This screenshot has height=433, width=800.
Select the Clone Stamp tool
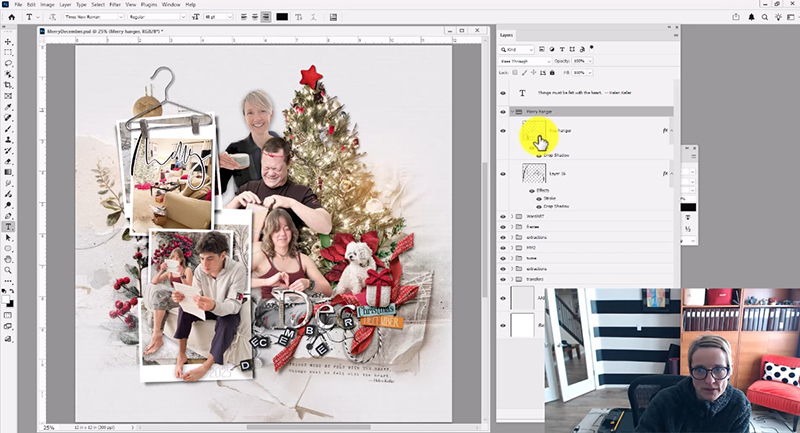pyautogui.click(x=8, y=140)
